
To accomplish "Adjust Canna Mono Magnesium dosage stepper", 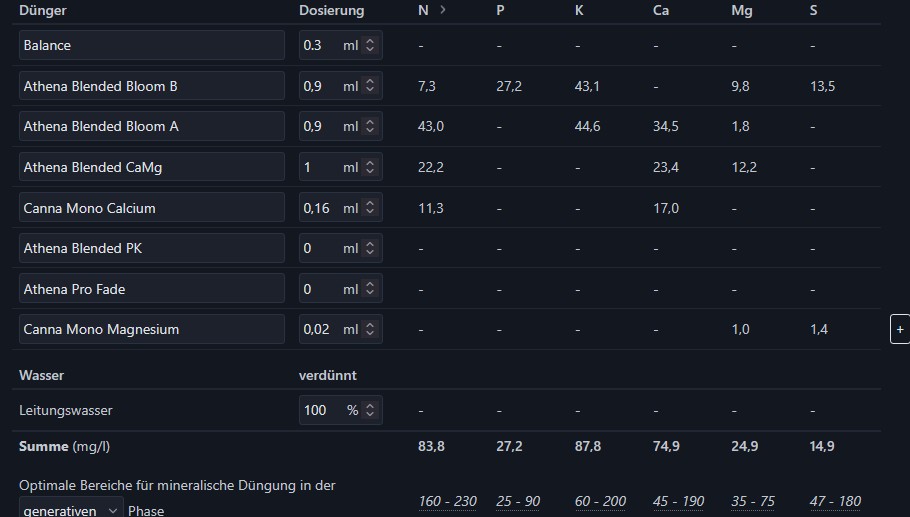I will point(370,329).
